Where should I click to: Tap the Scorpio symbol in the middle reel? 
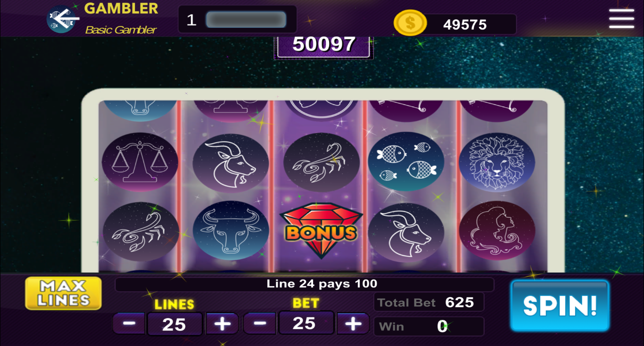point(321,161)
